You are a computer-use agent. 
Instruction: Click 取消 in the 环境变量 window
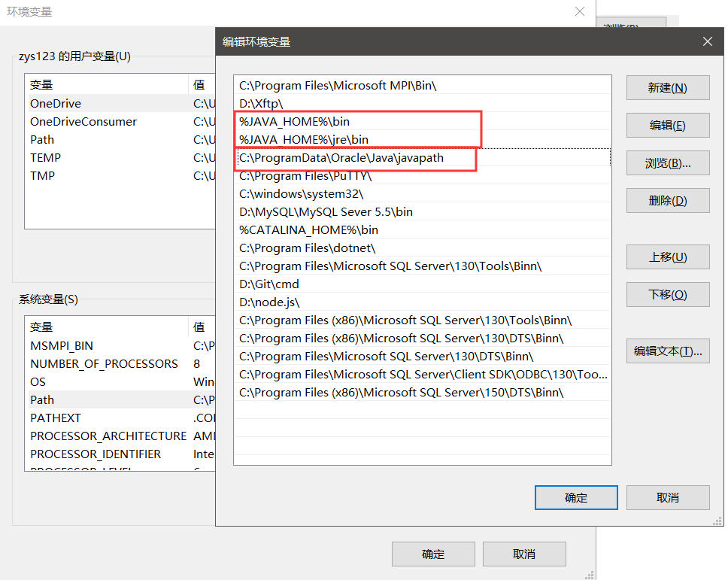tap(524, 554)
